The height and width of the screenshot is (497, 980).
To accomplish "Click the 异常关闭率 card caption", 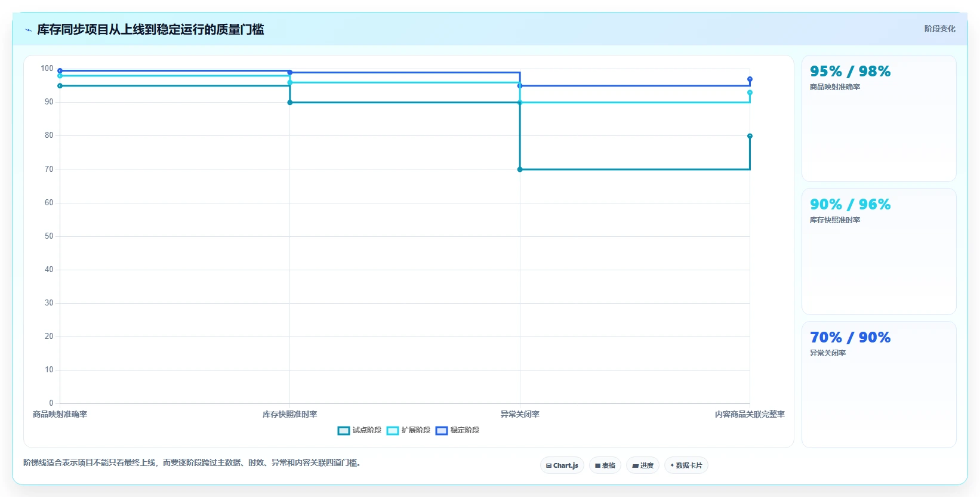I will tap(828, 353).
